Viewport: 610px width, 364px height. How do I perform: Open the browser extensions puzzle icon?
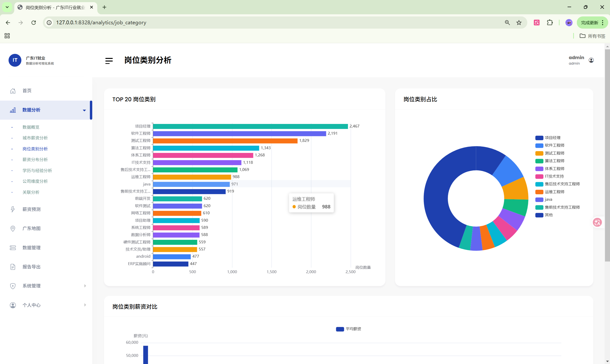550,23
